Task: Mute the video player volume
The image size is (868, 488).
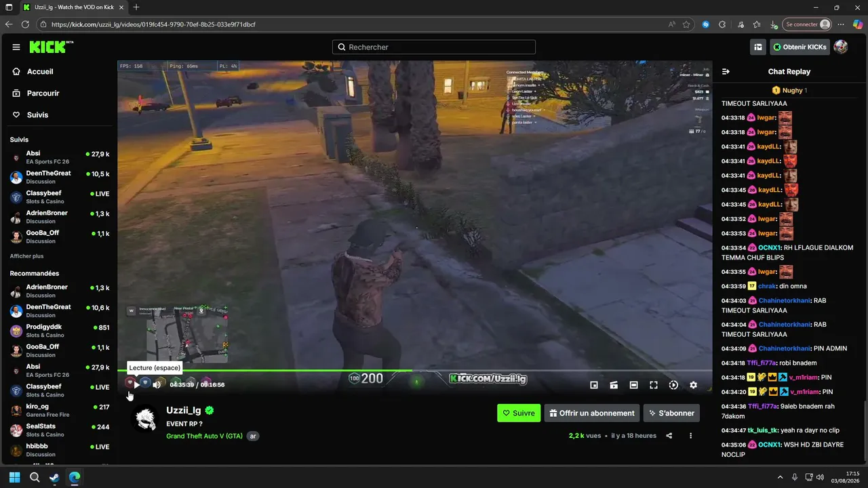Action: (157, 385)
